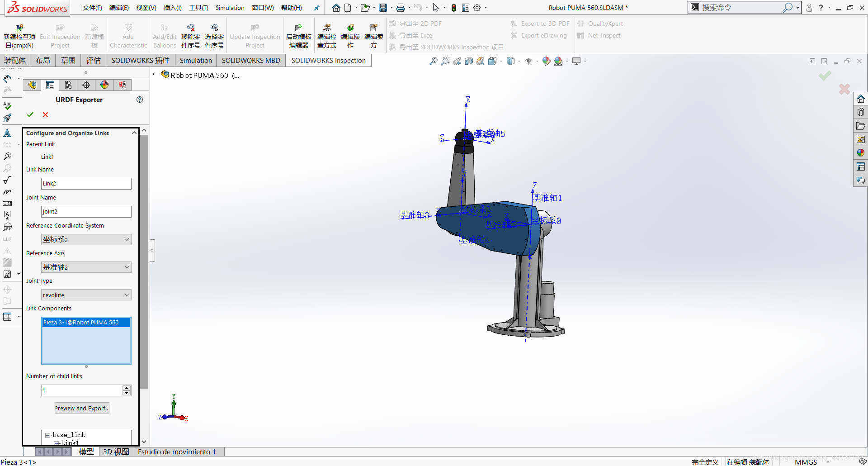Click the search commands field
Image resolution: width=868 pixels, height=466 pixels.
click(741, 8)
